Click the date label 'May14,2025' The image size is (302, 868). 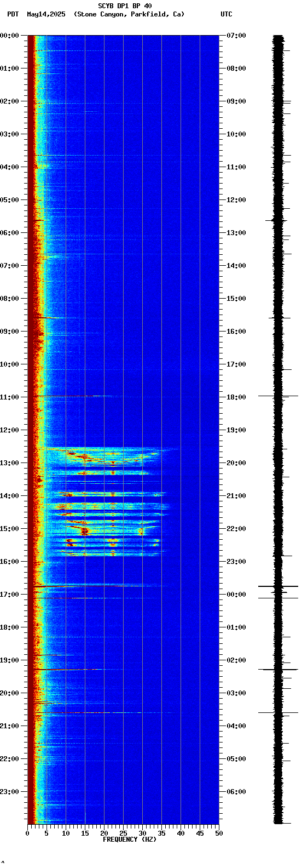pyautogui.click(x=45, y=14)
